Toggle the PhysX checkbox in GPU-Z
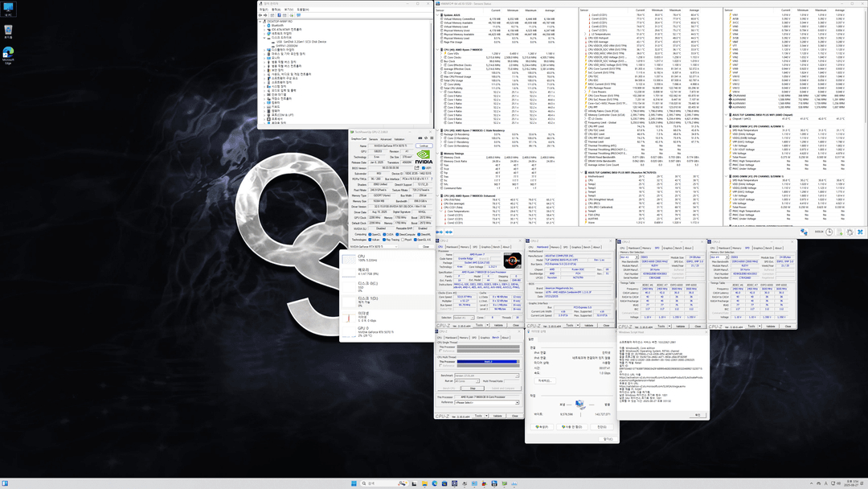 click(x=403, y=240)
